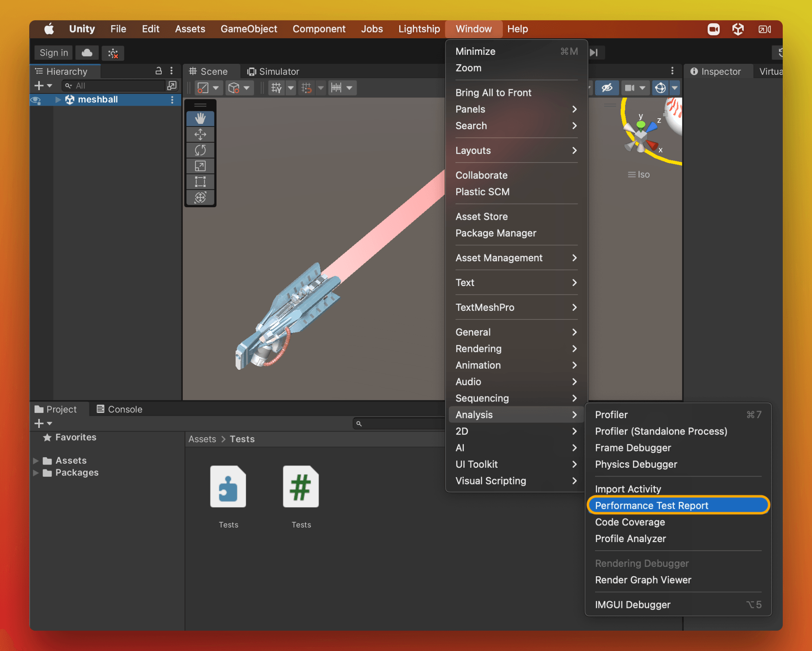
Task: Toggle meshball visibility in the Hierarchy
Action: 36,100
